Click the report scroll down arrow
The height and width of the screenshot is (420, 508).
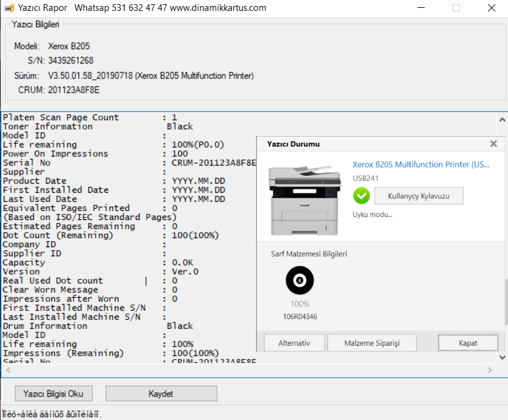coord(502,358)
